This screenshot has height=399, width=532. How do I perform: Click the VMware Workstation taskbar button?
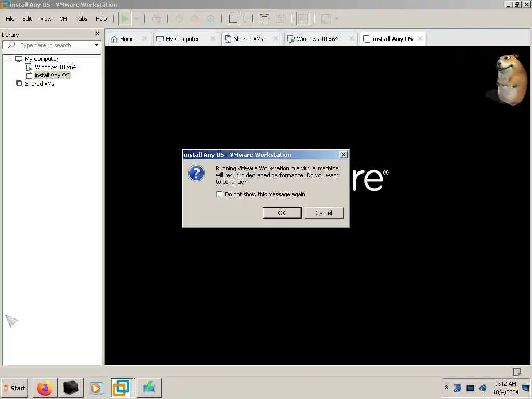tap(121, 388)
